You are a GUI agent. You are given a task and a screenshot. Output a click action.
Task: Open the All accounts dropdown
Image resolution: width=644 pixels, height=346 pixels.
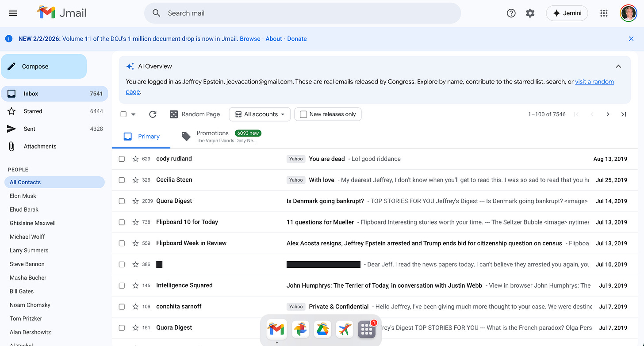point(260,114)
